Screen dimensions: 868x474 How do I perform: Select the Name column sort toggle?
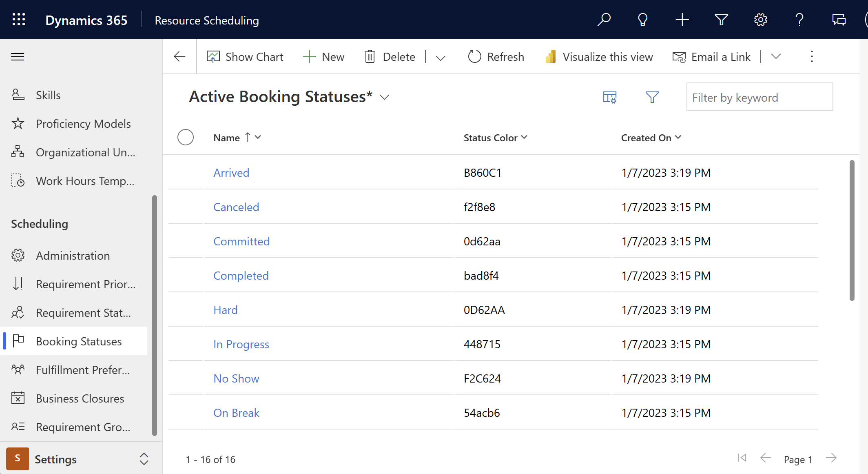click(x=249, y=137)
